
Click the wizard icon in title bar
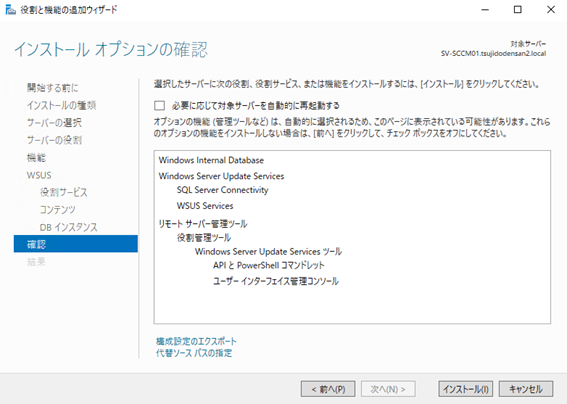[10, 9]
